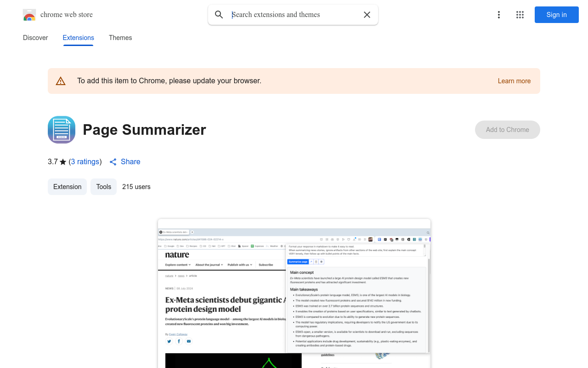Click the chrome web store title text
The height and width of the screenshot is (368, 588).
(67, 15)
